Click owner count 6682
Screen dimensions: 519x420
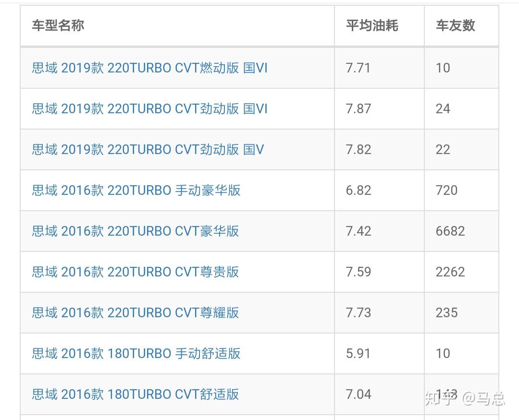[450, 231]
